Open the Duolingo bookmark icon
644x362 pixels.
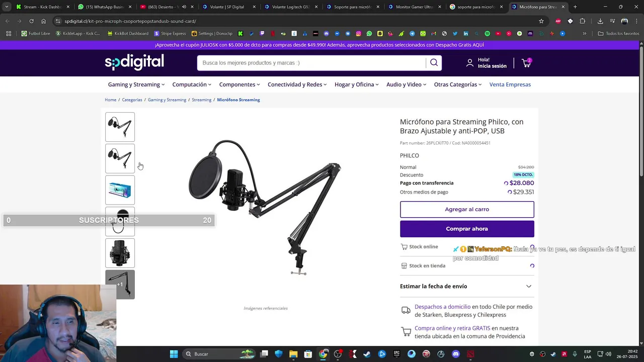(423, 34)
